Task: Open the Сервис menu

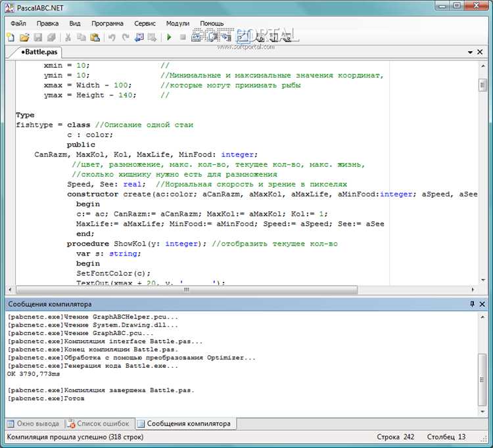Action: pyautogui.click(x=145, y=23)
